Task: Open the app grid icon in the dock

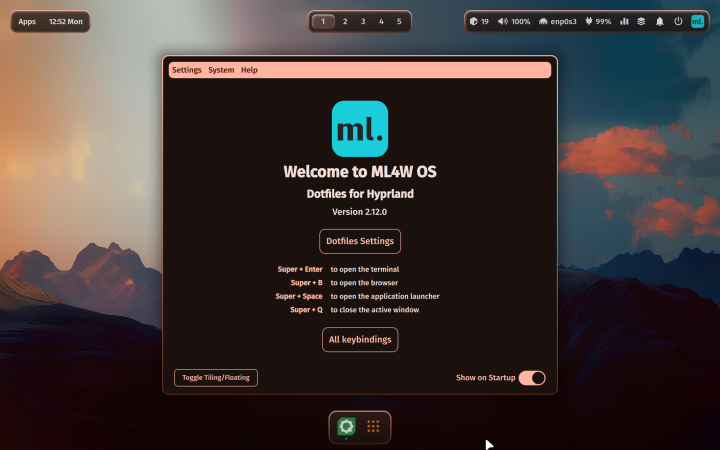Action: [373, 427]
